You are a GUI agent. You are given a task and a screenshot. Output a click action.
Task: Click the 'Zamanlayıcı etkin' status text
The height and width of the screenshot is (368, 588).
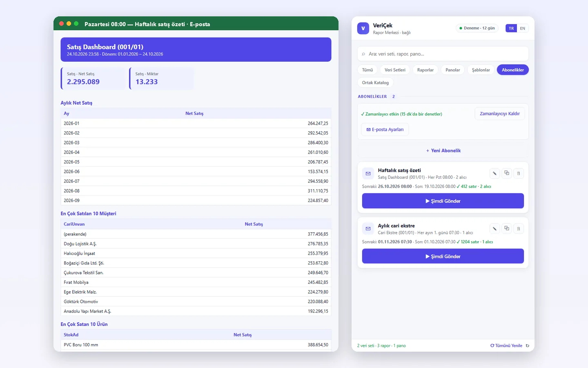(x=401, y=114)
